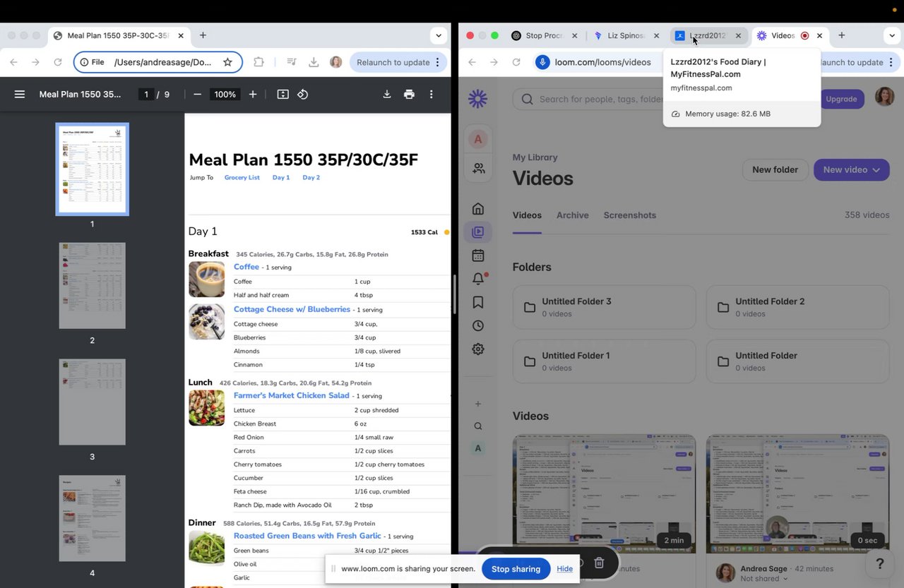Image resolution: width=904 pixels, height=588 pixels.
Task: Jump to Grocery List link in PDF
Action: pyautogui.click(x=242, y=177)
